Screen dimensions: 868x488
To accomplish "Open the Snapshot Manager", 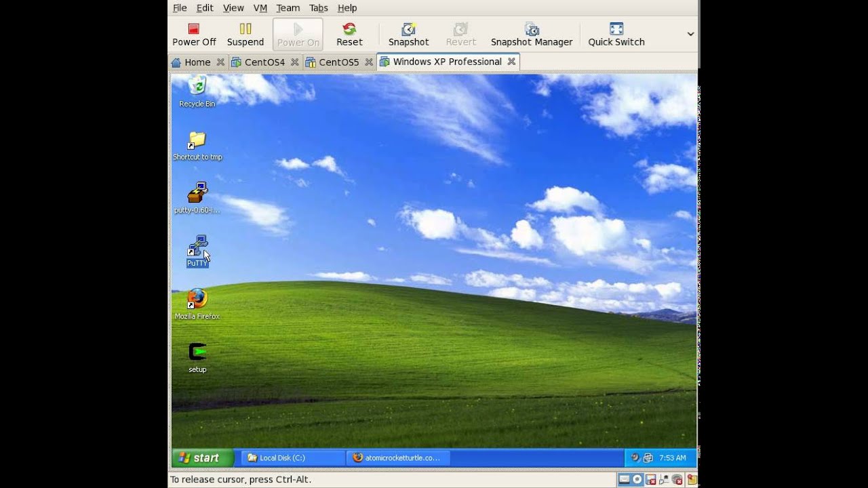I will tap(532, 35).
